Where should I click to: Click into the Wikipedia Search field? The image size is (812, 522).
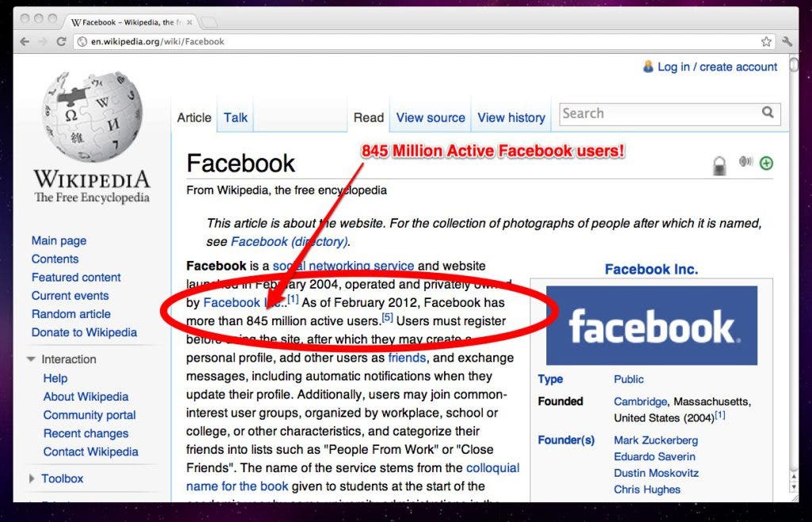point(658,113)
